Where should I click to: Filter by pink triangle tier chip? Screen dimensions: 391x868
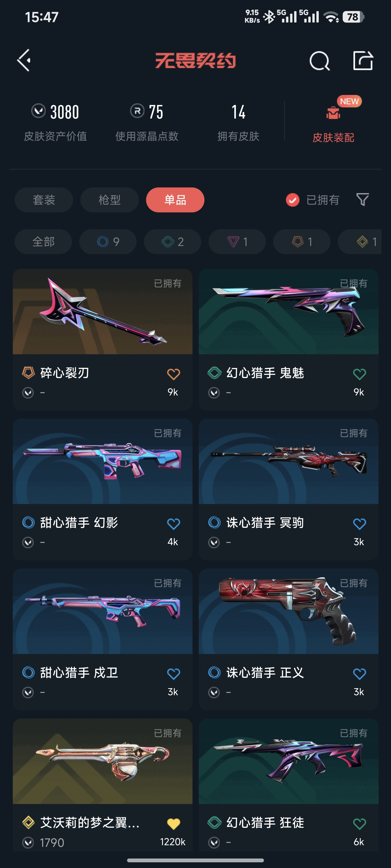237,242
